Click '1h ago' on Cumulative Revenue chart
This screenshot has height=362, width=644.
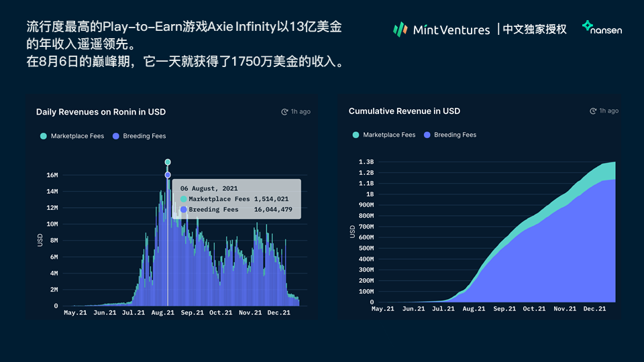609,111
